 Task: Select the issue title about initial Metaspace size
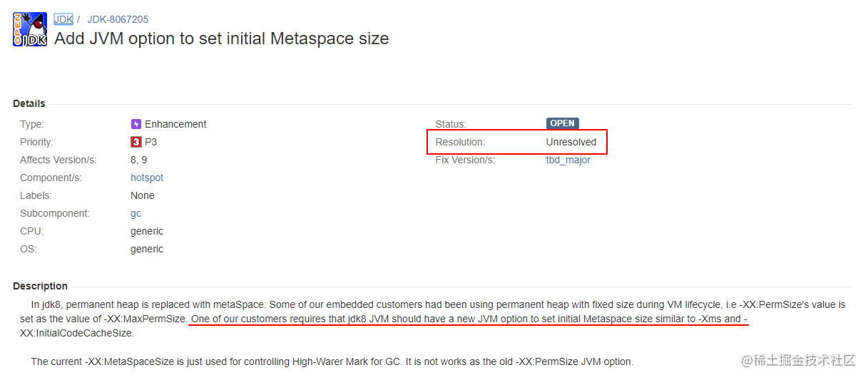click(x=222, y=38)
